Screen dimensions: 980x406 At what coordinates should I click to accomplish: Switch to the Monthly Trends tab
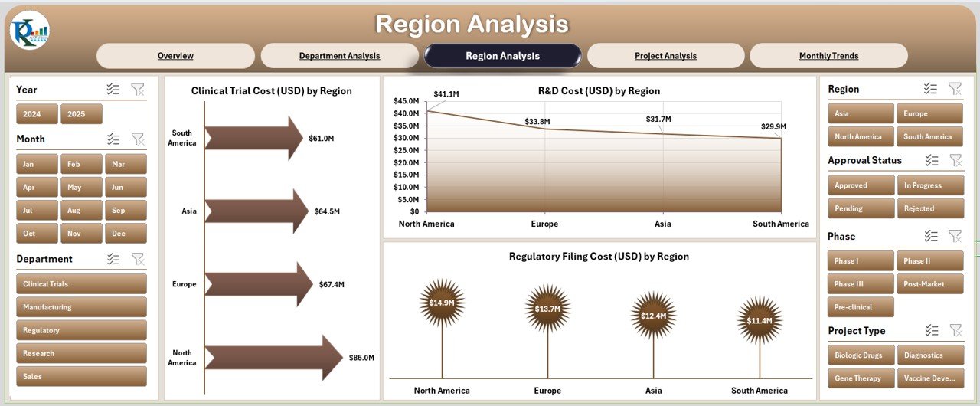click(x=828, y=56)
